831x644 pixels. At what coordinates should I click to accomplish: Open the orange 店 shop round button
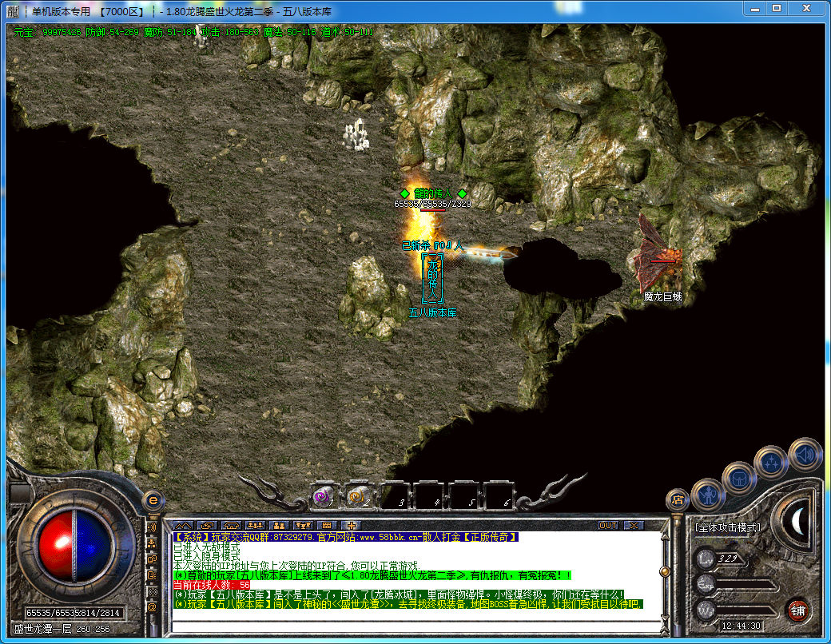pos(678,499)
